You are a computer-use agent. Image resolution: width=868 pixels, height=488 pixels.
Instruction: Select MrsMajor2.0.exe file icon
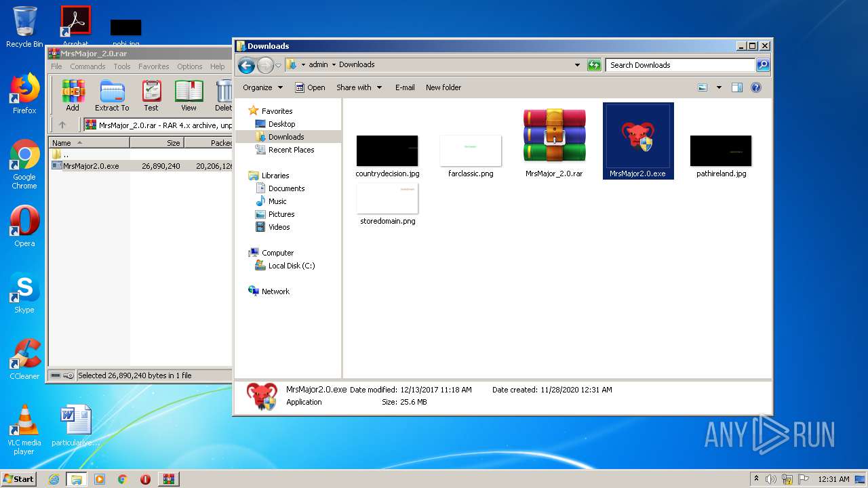[x=638, y=141]
